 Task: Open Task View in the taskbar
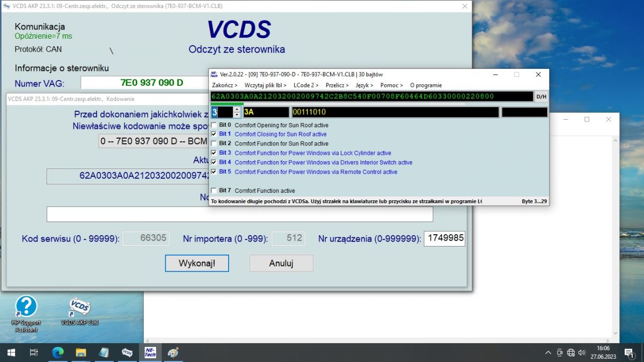[x=34, y=352]
